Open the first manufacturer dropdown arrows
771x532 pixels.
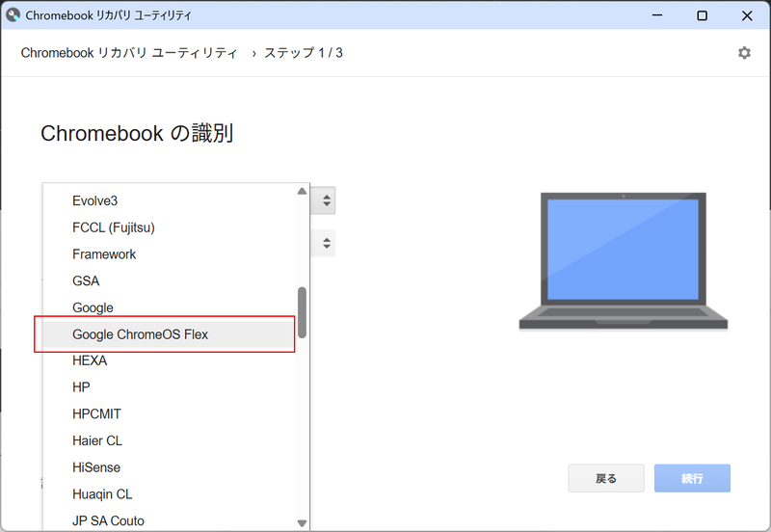click(x=326, y=200)
